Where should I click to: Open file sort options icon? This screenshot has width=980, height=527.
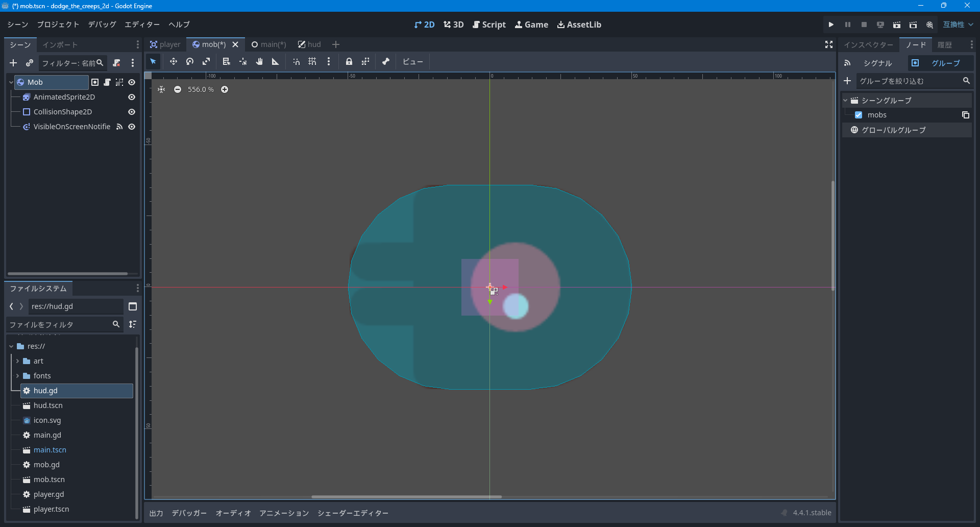point(133,324)
